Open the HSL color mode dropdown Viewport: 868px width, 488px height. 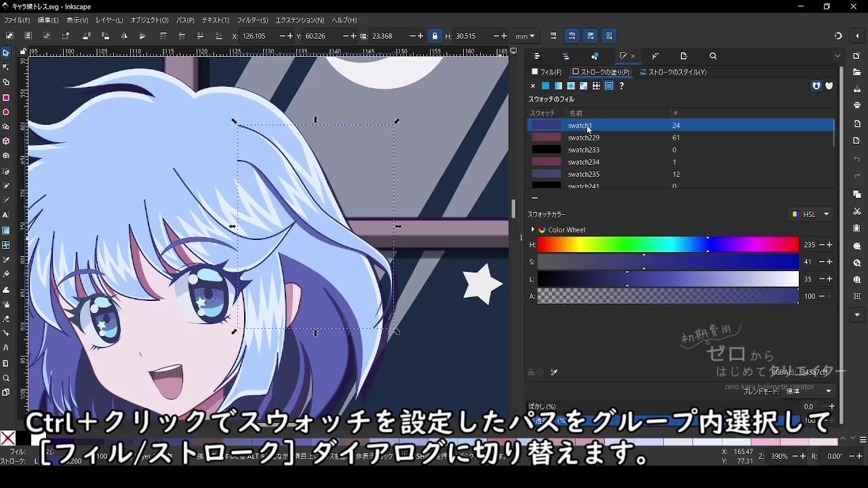coord(811,214)
